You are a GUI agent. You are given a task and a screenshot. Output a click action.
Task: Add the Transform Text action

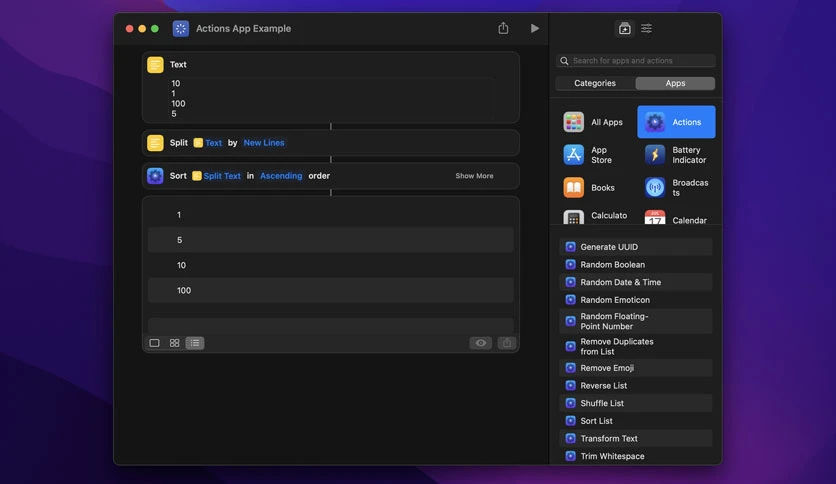click(636, 438)
